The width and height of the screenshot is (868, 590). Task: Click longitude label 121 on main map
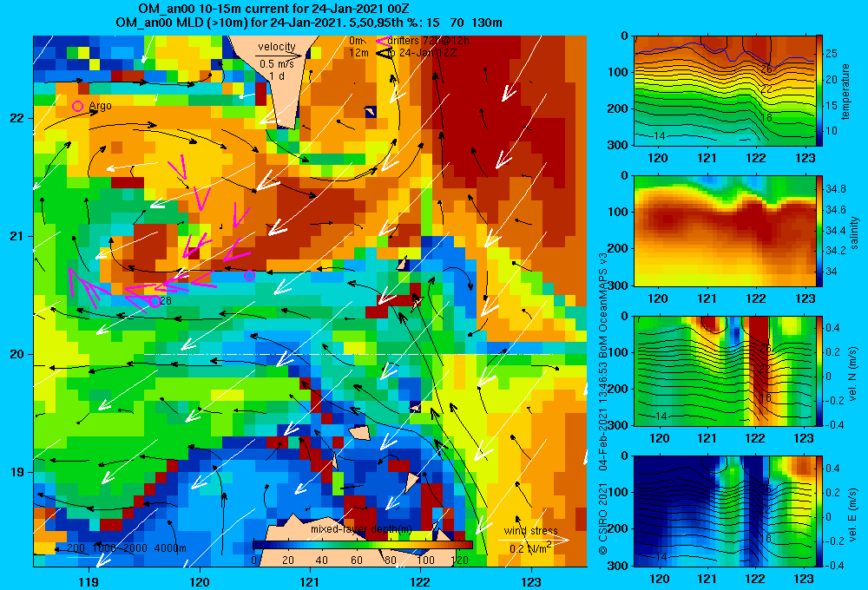click(x=310, y=581)
